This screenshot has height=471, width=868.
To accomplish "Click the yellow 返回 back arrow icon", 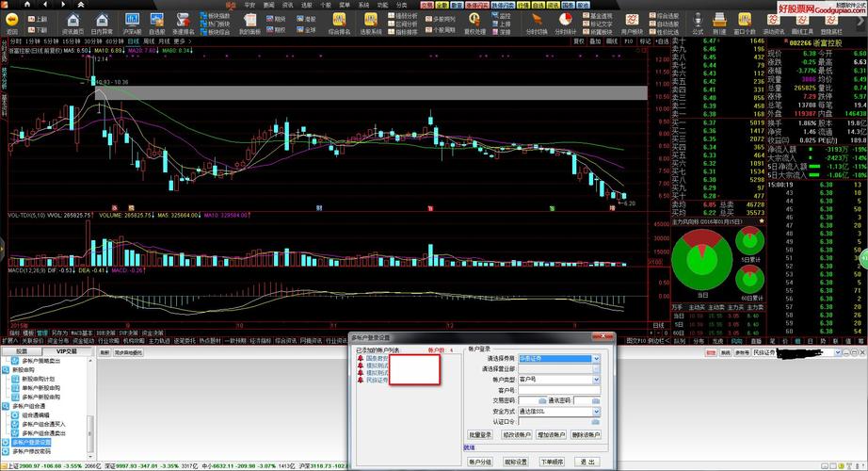I will pos(11,21).
